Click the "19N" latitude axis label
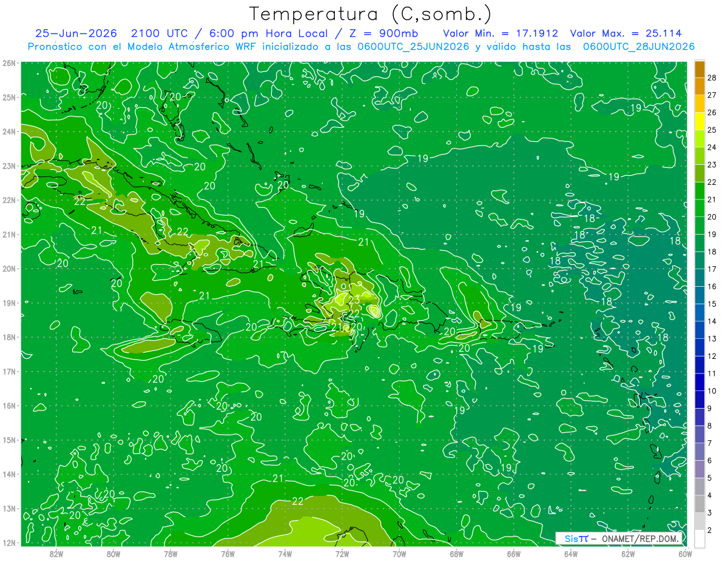The width and height of the screenshot is (728, 562). point(9,303)
